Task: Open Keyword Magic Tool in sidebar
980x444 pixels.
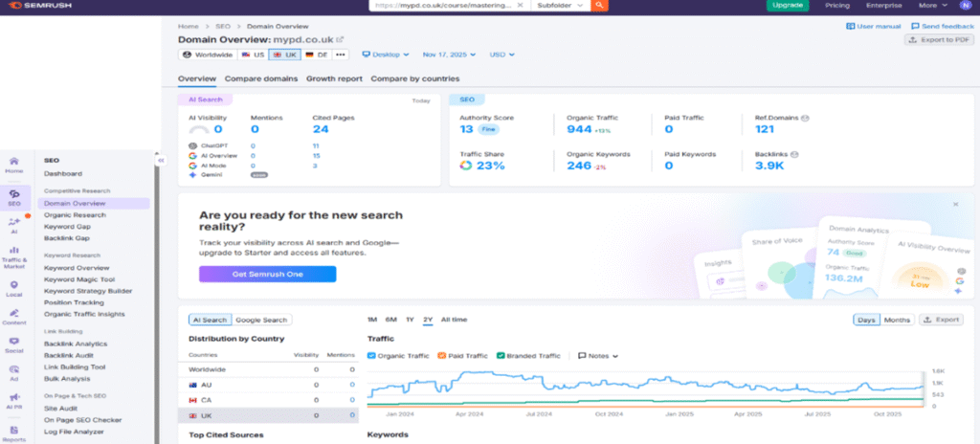Action: (x=78, y=279)
